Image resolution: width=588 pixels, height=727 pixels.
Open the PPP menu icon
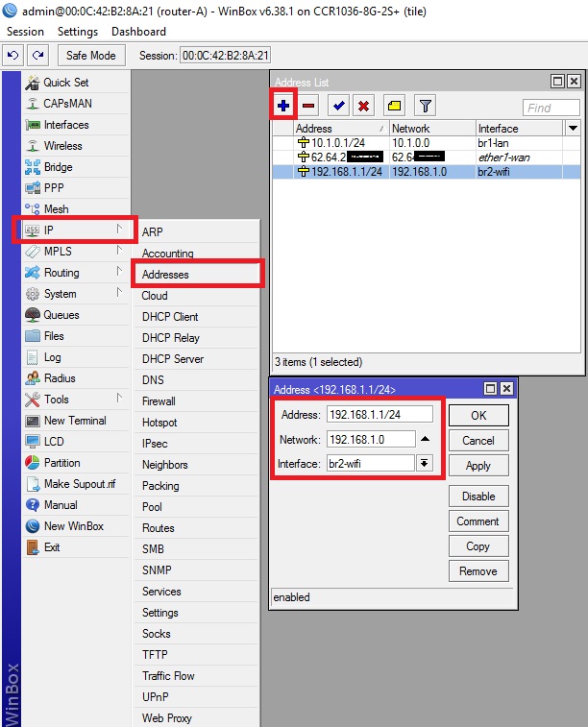point(33,188)
